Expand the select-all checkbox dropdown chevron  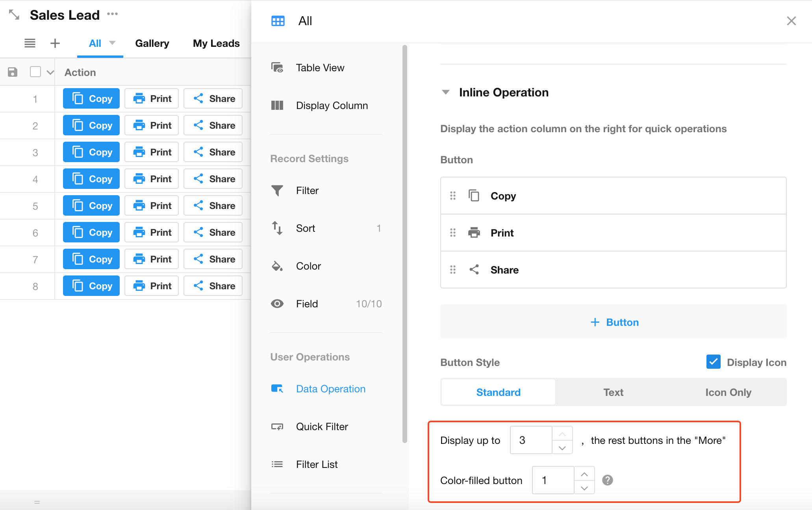50,72
